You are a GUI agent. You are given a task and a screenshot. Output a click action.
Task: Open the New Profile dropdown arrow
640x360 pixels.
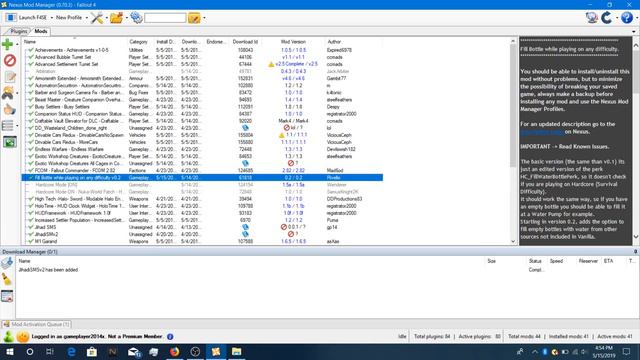87,18
